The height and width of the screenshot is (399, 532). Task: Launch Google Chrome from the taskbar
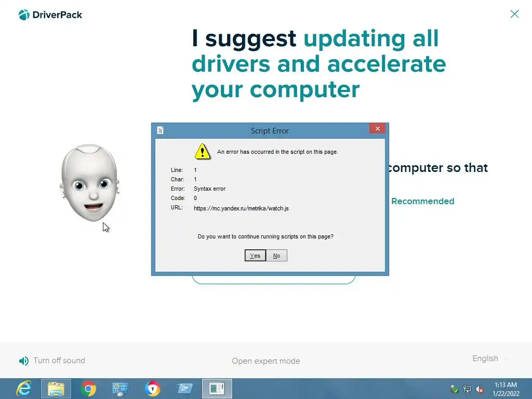[x=88, y=389]
